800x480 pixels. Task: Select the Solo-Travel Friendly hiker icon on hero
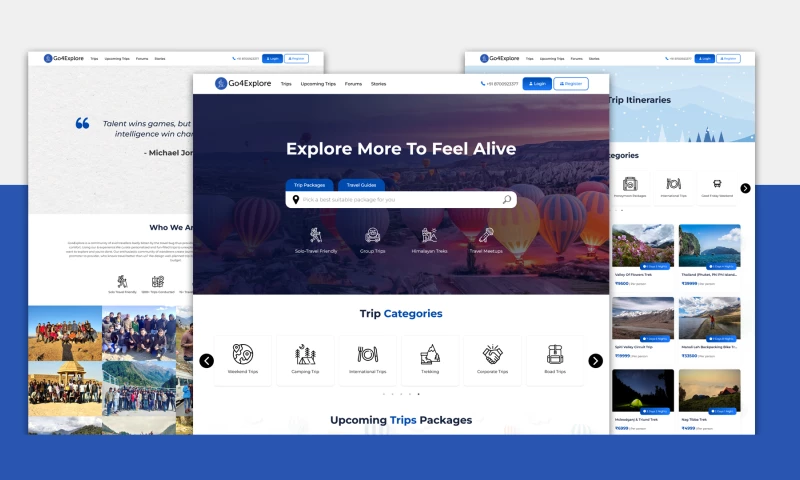click(x=316, y=235)
